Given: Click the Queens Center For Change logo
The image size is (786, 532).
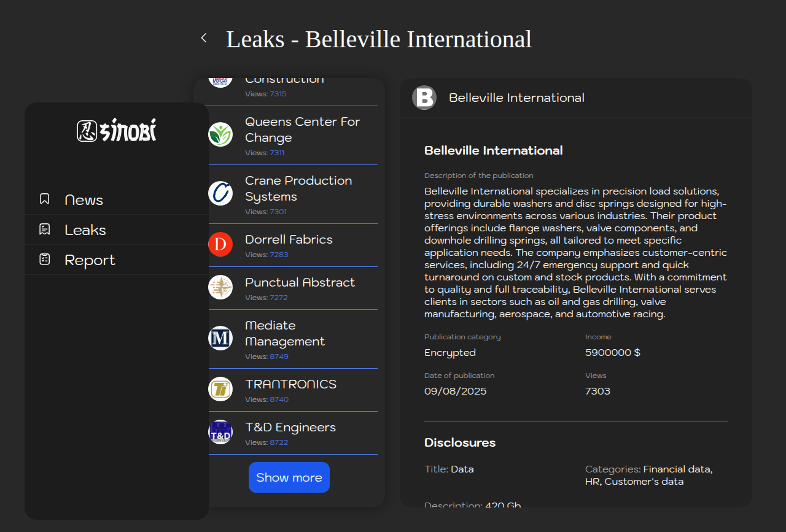Looking at the screenshot, I should click(220, 134).
